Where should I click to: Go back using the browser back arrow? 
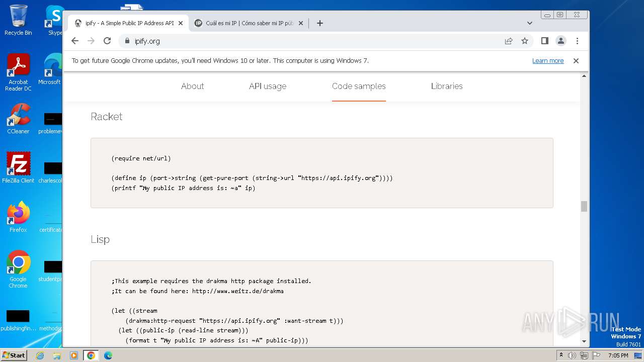click(x=75, y=41)
